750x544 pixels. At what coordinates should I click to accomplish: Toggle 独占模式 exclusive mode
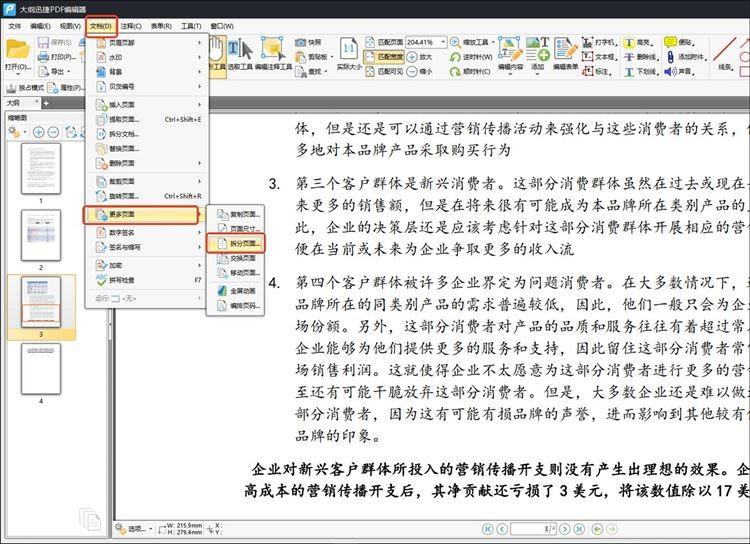pyautogui.click(x=24, y=87)
